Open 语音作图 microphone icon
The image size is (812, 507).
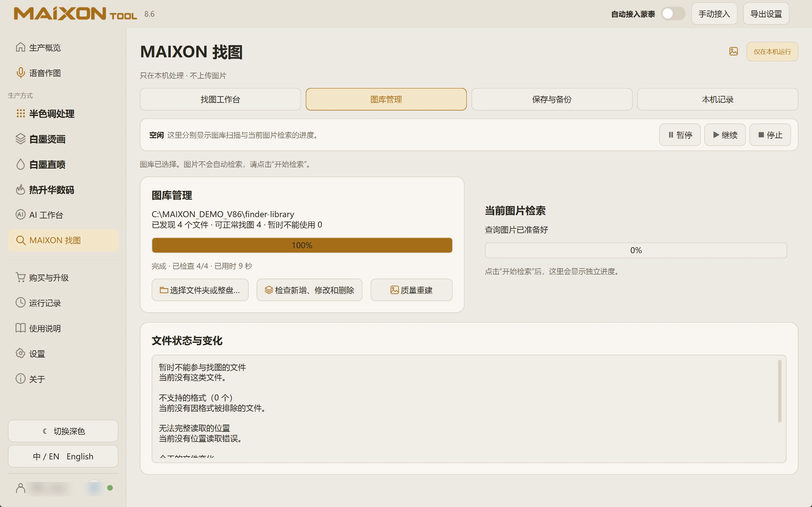click(x=20, y=73)
